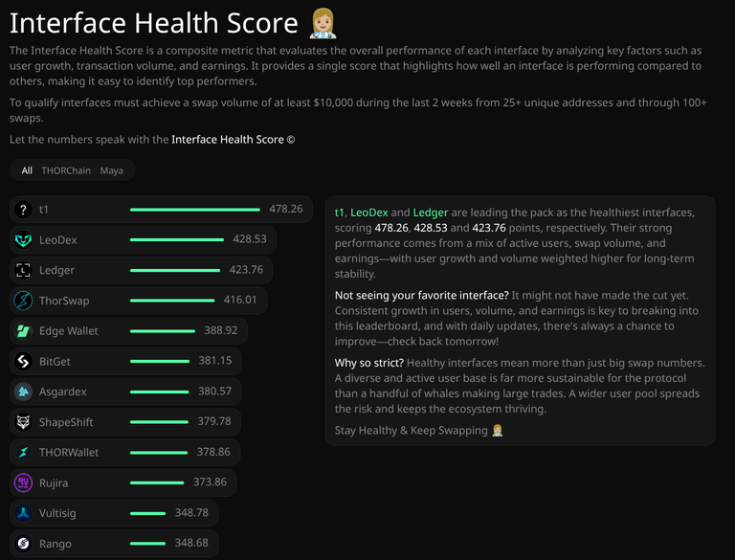The height and width of the screenshot is (560, 735).
Task: Click the Interface Health Score page title
Action: 154,23
